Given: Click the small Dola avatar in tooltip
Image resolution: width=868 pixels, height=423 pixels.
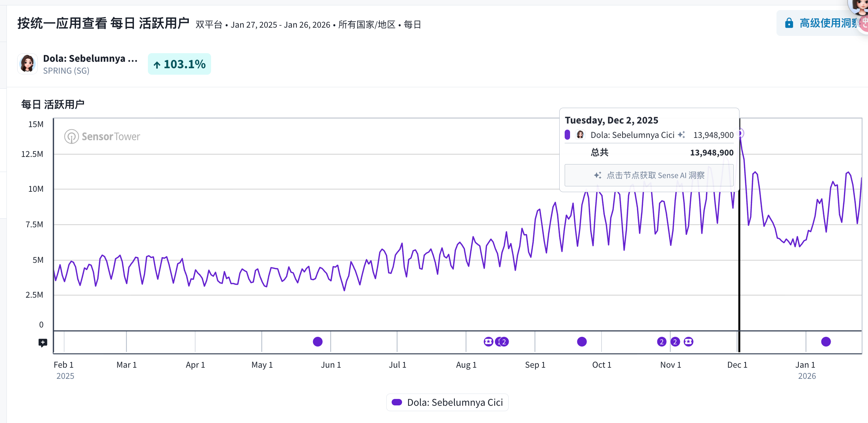Looking at the screenshot, I should pos(580,135).
